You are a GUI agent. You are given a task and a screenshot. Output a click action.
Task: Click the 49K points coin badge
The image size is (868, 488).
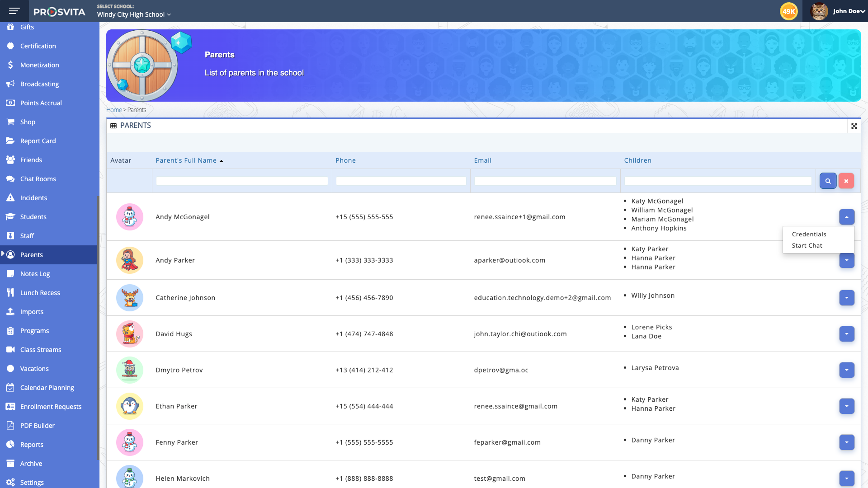click(789, 11)
